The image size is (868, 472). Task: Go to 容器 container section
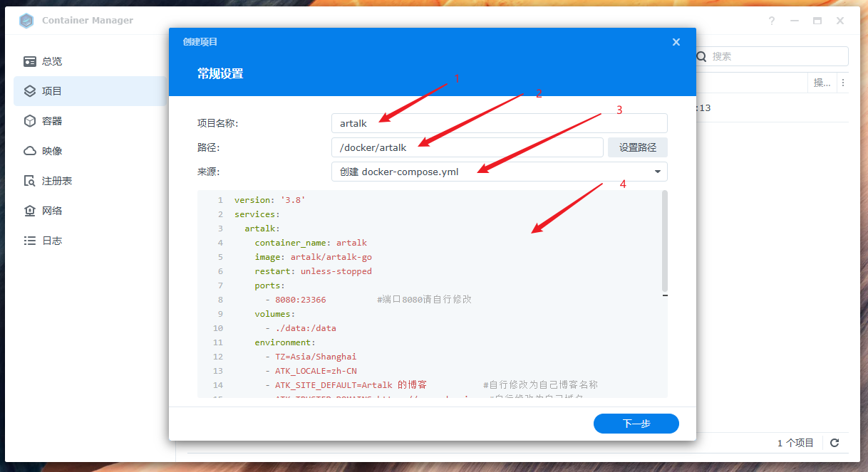[x=90, y=121]
